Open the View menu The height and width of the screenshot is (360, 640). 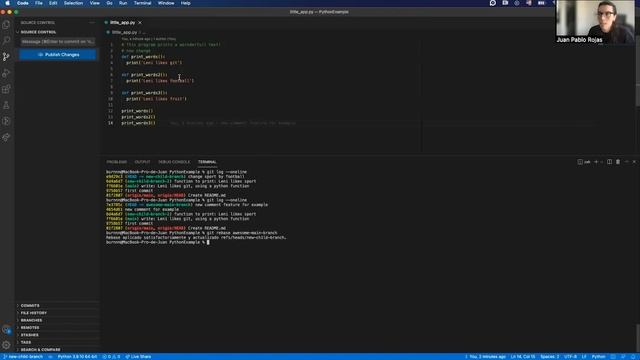pos(95,3)
